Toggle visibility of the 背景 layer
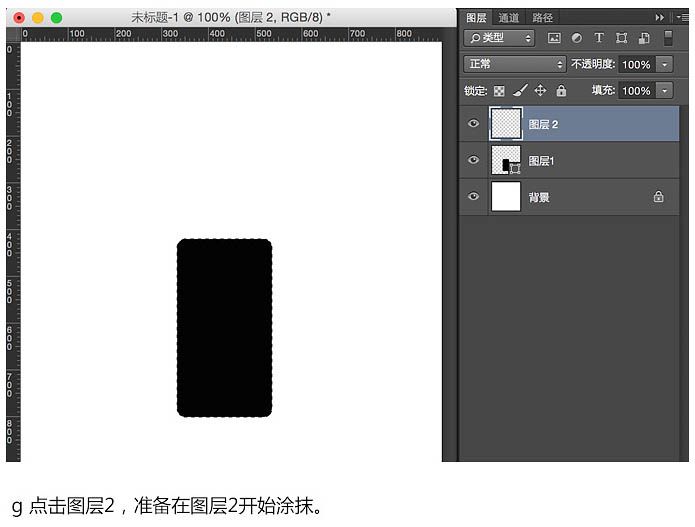The width and height of the screenshot is (695, 527). coord(474,197)
